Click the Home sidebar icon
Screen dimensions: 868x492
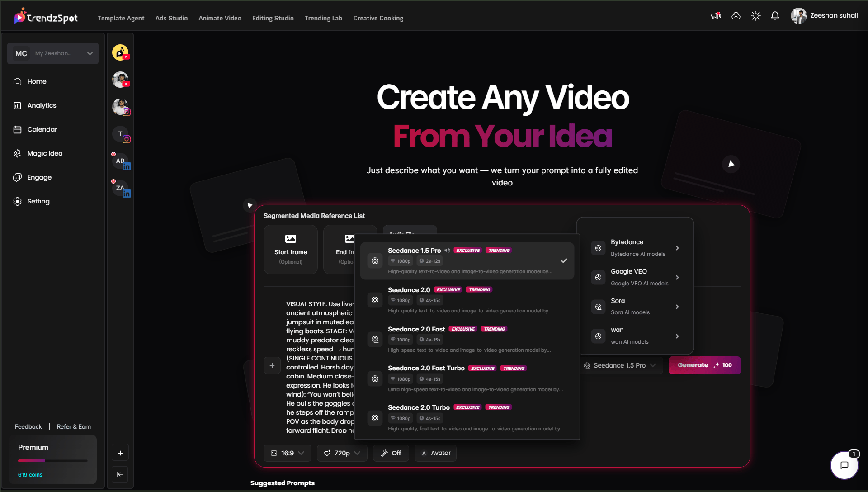18,82
